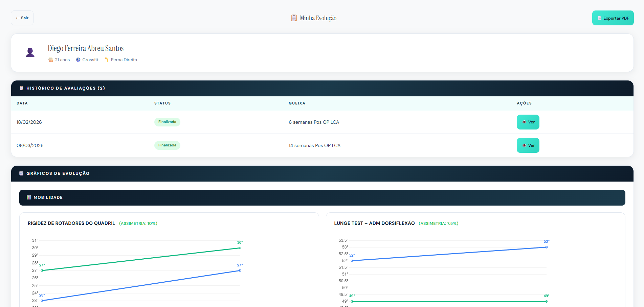Open the 08/03/2026 evaluation with Ver
The width and height of the screenshot is (644, 307).
point(528,145)
